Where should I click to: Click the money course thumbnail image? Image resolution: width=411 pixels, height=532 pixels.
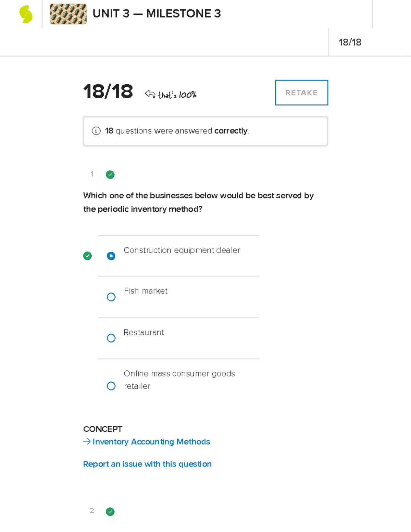68,14
